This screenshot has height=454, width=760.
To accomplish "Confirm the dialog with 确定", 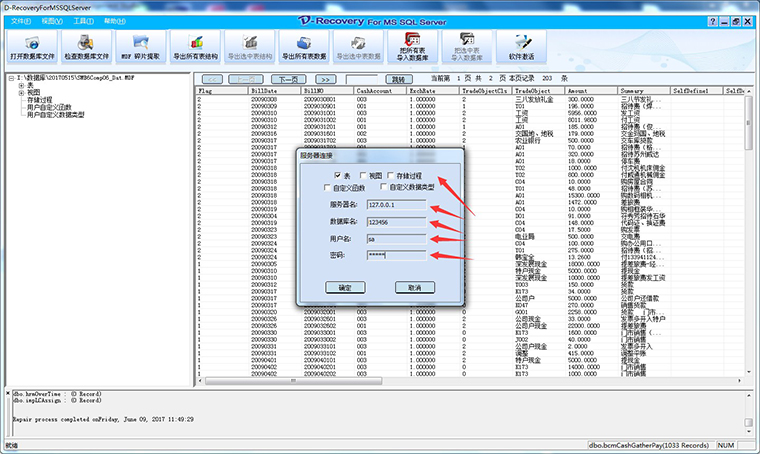I will point(345,287).
